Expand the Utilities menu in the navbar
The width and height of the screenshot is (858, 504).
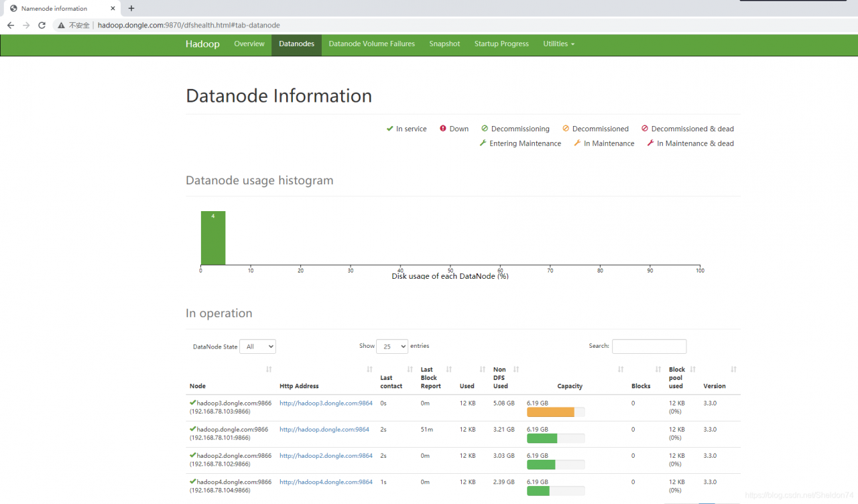[558, 44]
